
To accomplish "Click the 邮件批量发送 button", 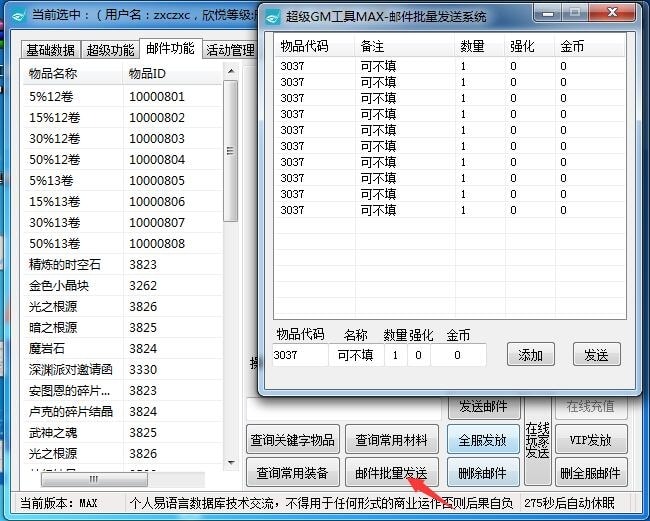I will point(392,472).
